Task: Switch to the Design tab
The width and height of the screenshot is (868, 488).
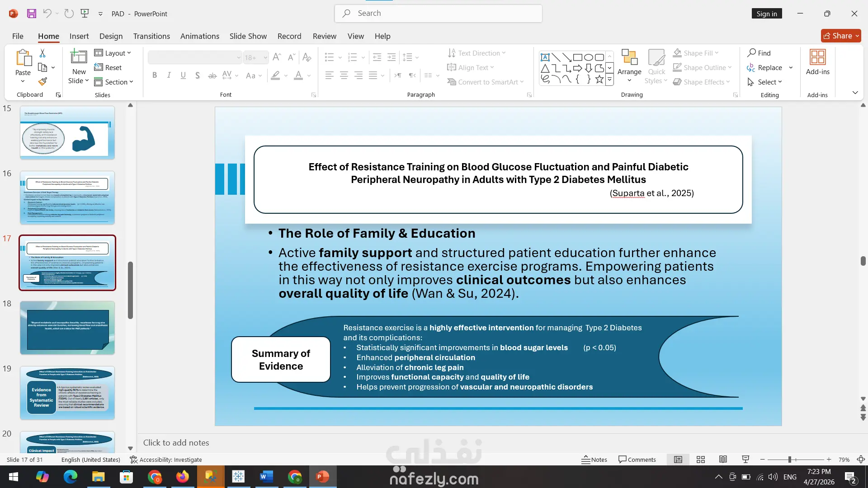Action: [111, 36]
